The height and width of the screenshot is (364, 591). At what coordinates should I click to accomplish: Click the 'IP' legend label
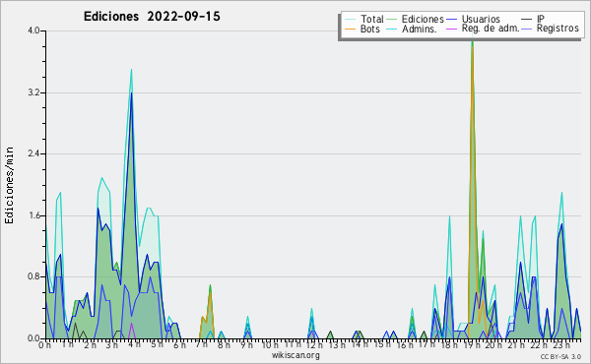[541, 19]
